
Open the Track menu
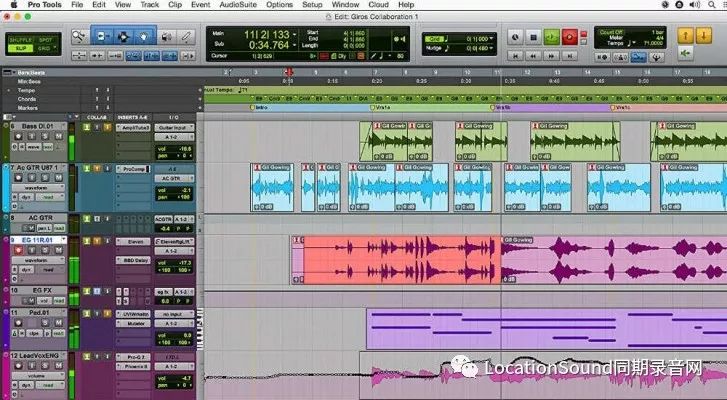(149, 5)
